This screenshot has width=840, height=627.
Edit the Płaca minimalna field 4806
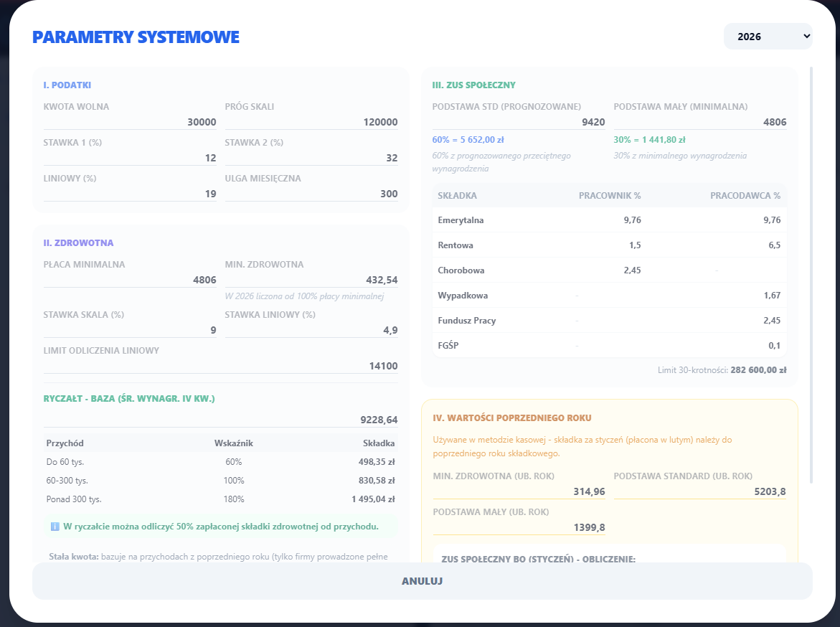pos(130,280)
